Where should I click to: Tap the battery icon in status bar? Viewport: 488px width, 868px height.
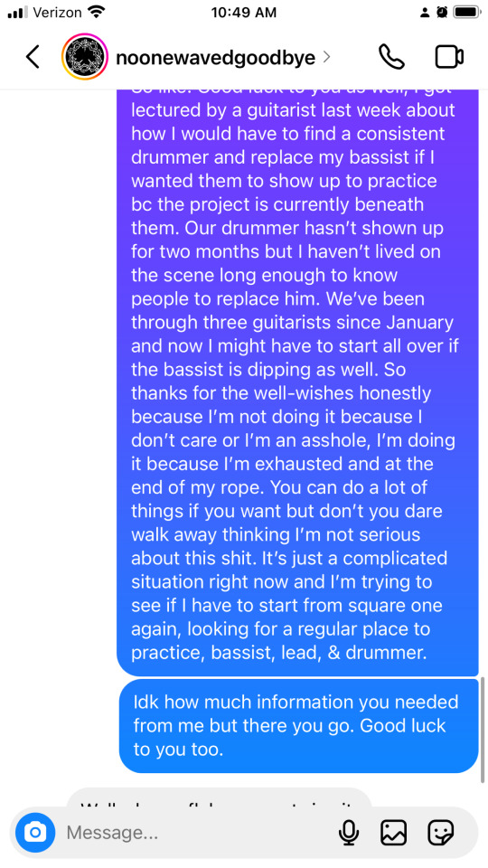[x=467, y=13]
